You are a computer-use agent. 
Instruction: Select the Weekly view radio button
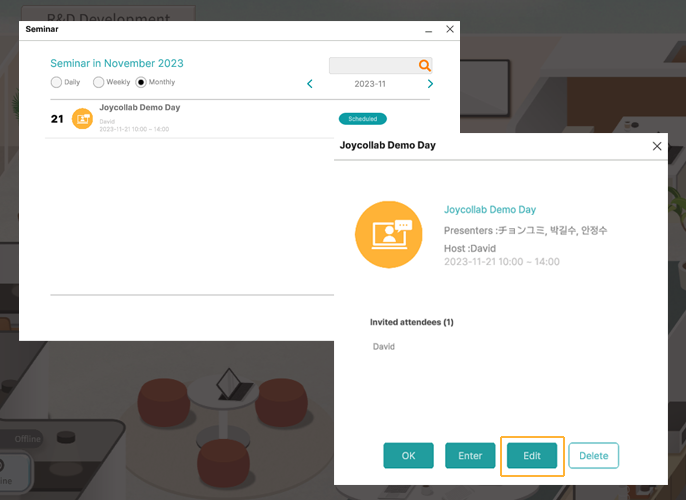point(98,82)
